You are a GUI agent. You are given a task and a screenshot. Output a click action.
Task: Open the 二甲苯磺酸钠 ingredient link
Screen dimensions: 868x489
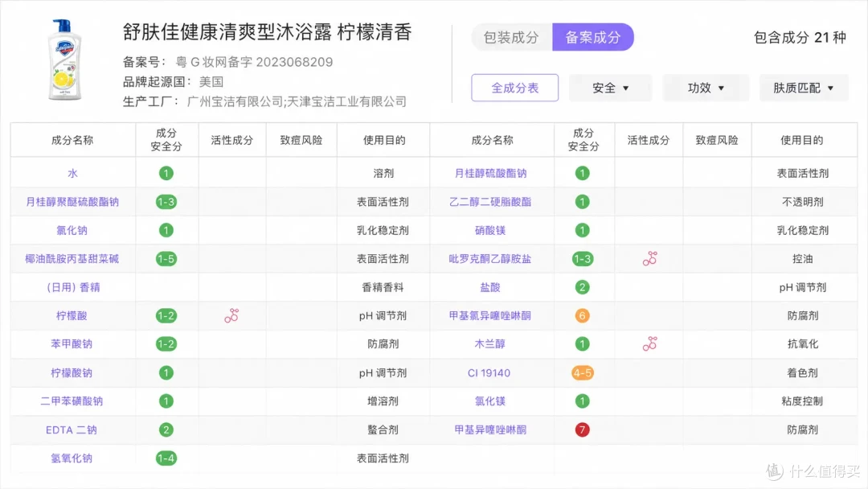[x=72, y=401]
